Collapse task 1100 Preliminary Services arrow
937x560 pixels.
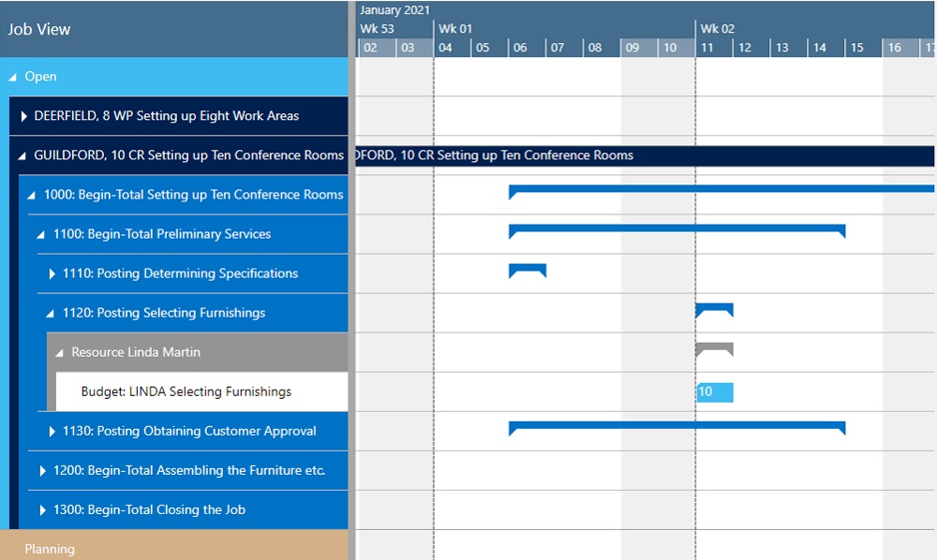click(x=40, y=235)
